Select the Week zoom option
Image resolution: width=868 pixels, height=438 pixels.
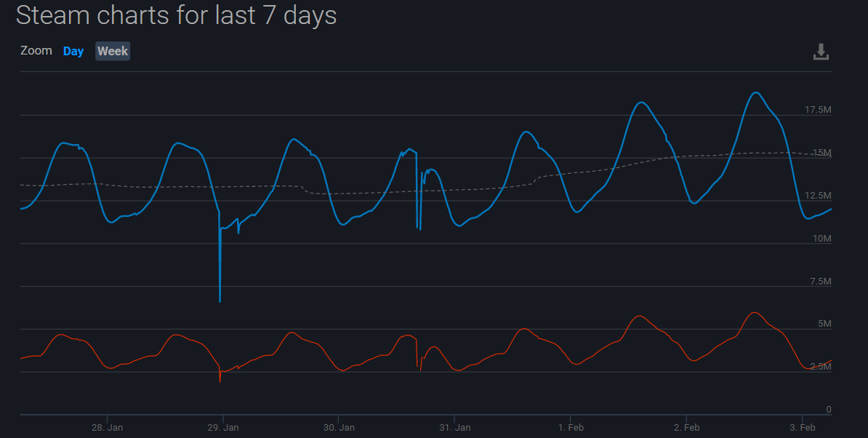pos(113,51)
